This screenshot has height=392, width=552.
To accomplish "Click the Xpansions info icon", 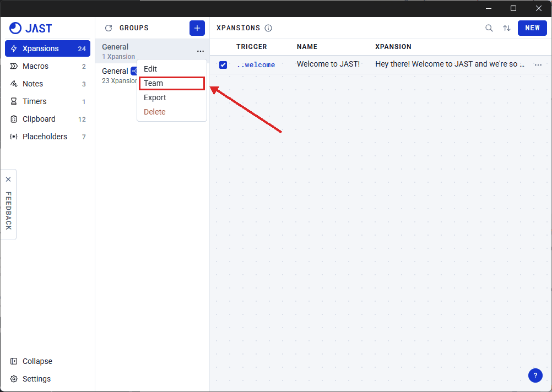I will pyautogui.click(x=268, y=28).
